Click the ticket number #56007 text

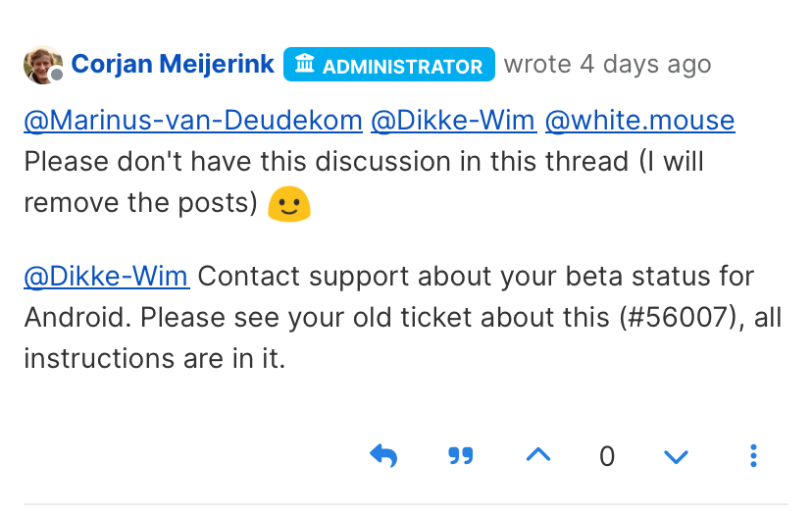[679, 317]
